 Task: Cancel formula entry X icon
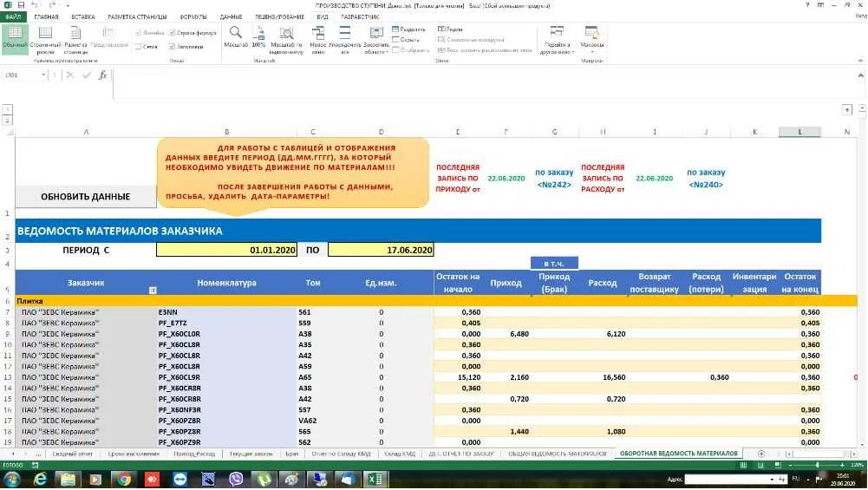(69, 75)
